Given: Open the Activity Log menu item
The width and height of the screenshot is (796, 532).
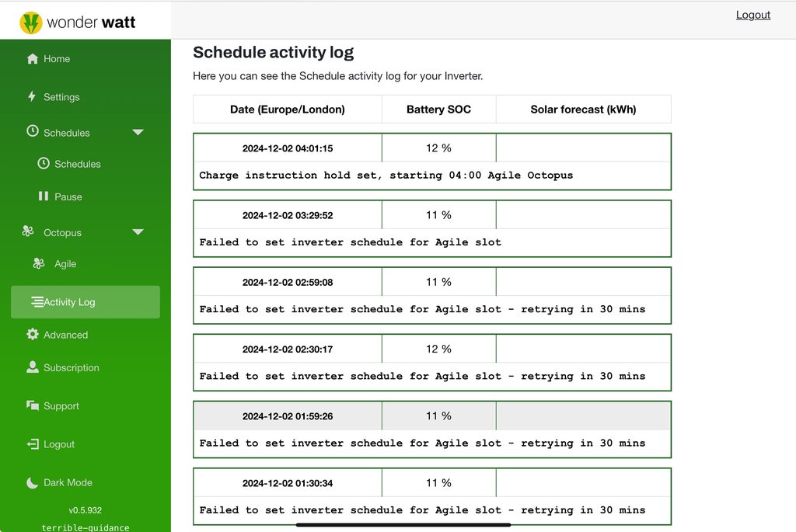Looking at the screenshot, I should (69, 302).
